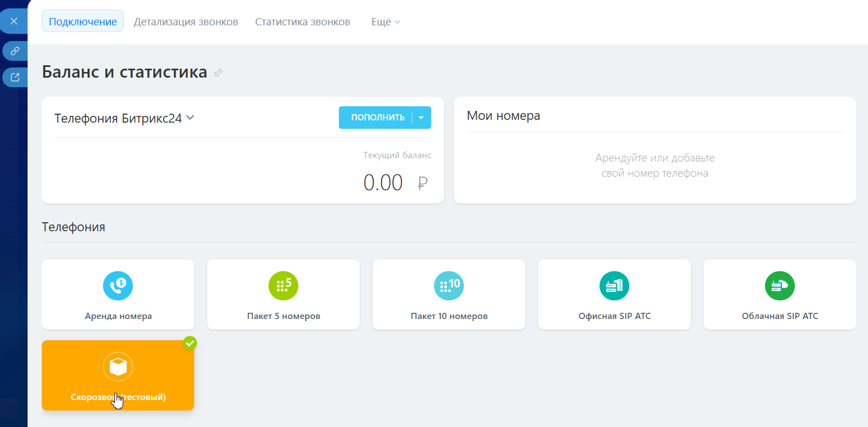Click the Пакет 5 номеров icon

[283, 286]
